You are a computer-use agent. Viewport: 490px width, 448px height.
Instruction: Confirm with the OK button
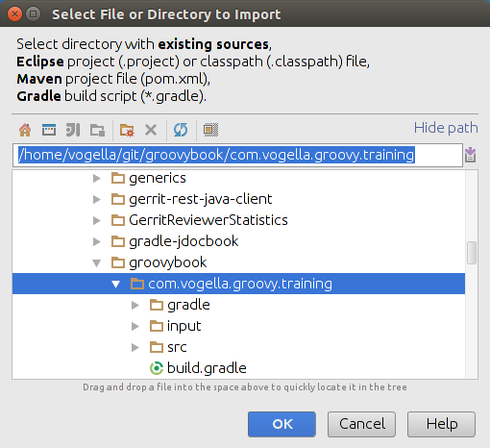click(x=282, y=424)
